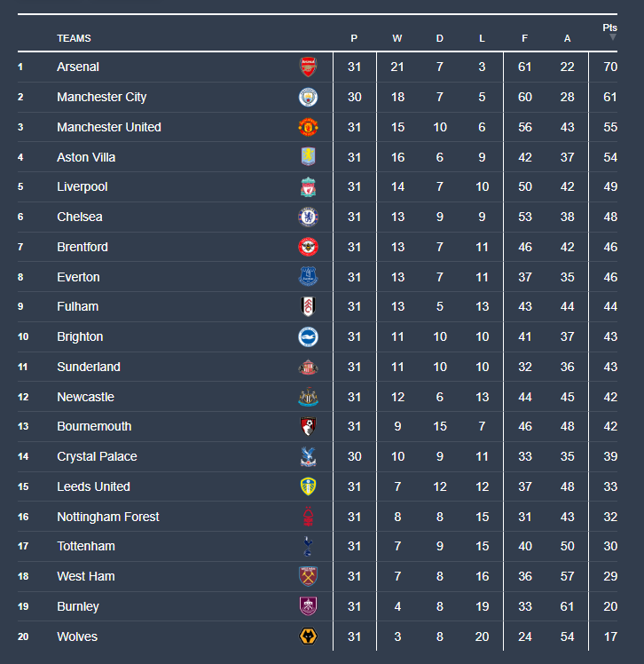The height and width of the screenshot is (664, 644).
Task: Click the P played column header
Action: (x=354, y=38)
